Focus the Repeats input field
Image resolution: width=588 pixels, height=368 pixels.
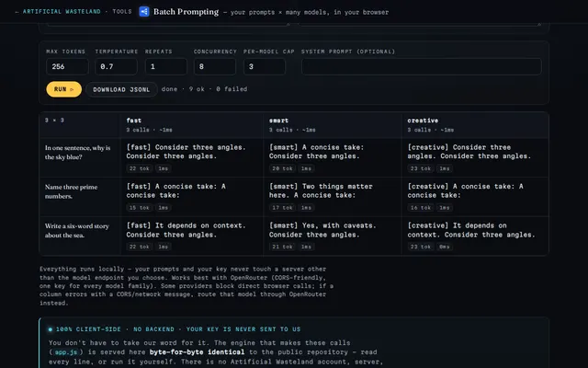pos(166,67)
